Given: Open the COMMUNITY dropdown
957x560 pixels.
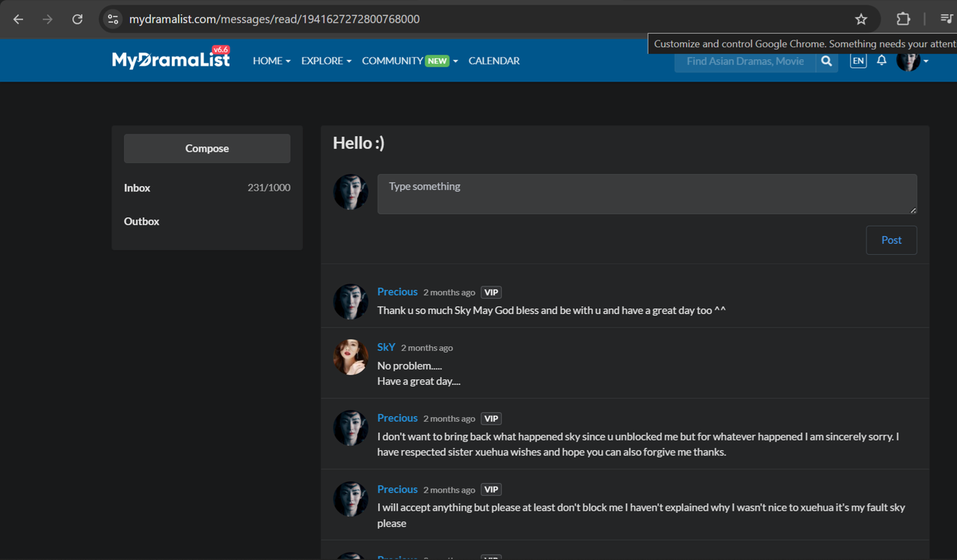Looking at the screenshot, I should [x=409, y=61].
